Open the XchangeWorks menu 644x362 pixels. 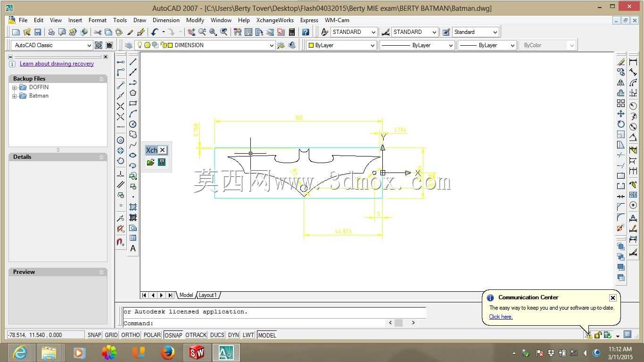(275, 20)
